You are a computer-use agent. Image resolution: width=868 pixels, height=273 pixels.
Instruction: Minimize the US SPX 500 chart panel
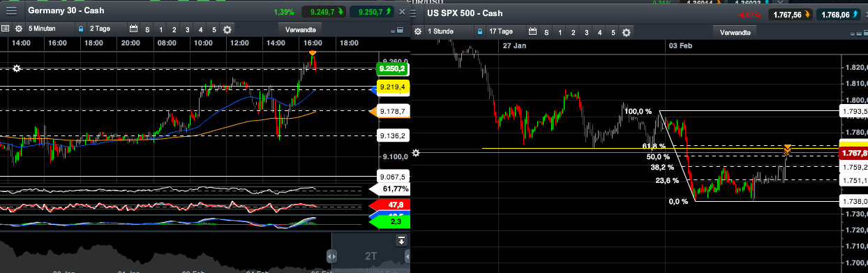point(853,34)
